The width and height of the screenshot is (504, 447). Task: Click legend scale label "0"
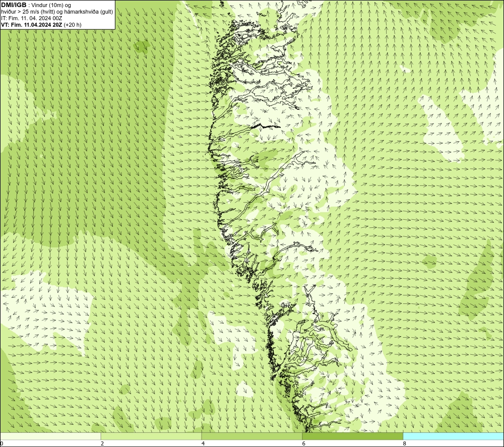[2, 444]
